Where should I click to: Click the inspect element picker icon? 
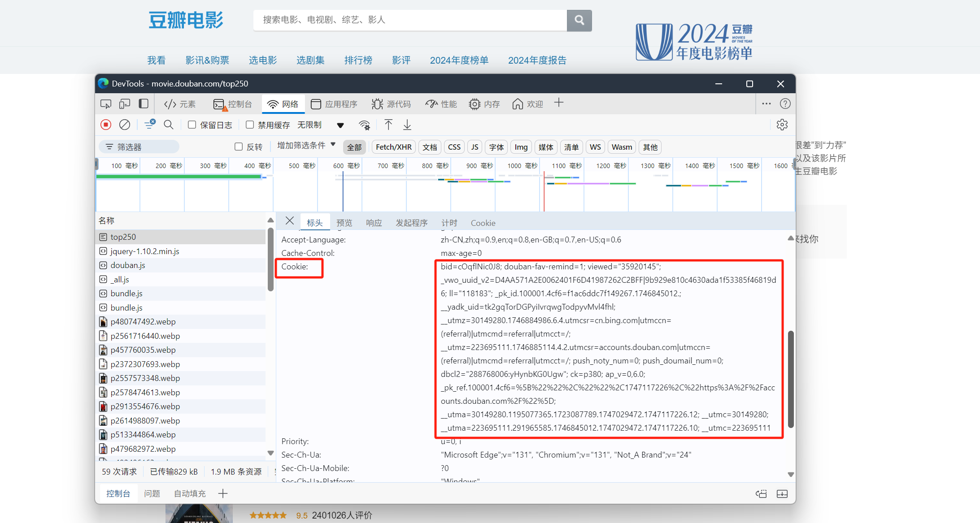[106, 104]
